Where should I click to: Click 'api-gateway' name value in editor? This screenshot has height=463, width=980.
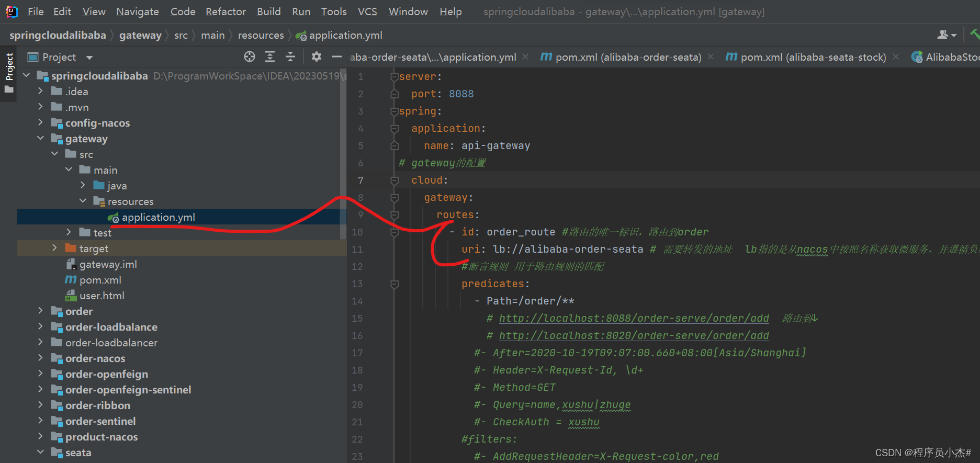(495, 146)
